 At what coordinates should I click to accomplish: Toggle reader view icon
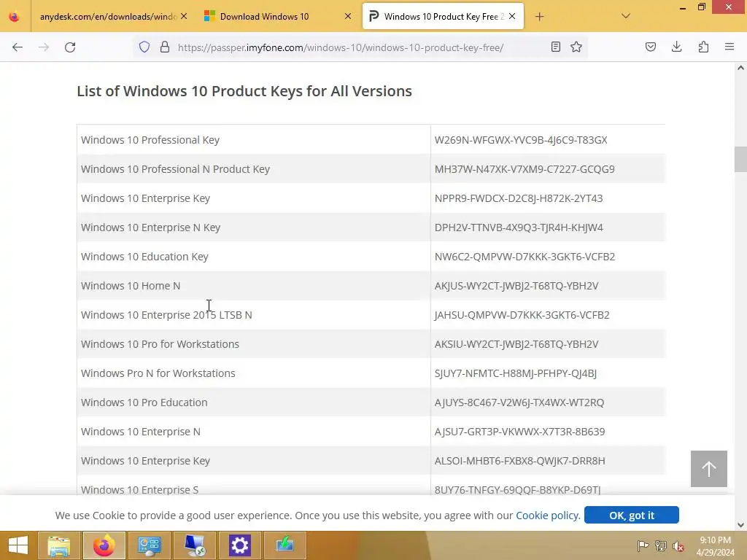tap(555, 47)
